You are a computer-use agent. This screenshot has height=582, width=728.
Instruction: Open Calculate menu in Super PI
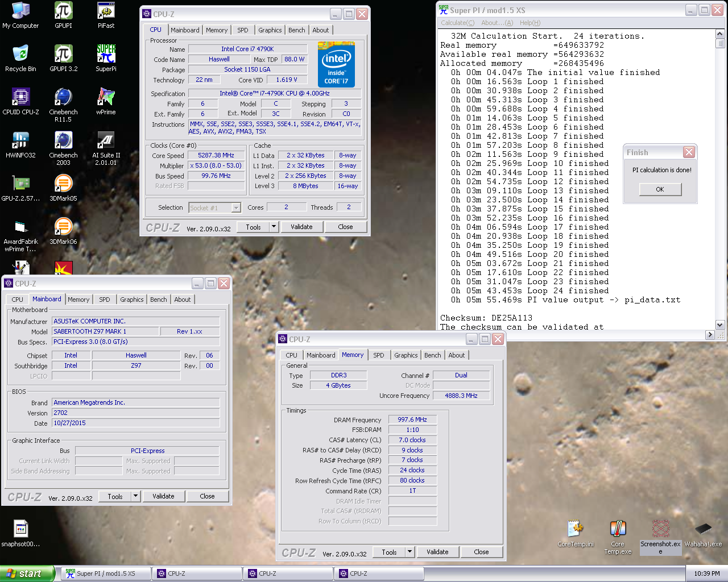[457, 23]
